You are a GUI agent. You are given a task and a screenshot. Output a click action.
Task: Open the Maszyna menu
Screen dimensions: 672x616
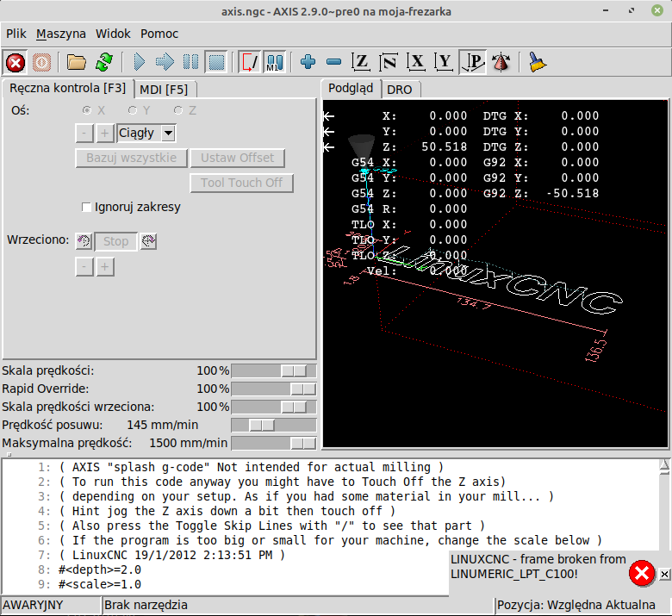tap(60, 34)
